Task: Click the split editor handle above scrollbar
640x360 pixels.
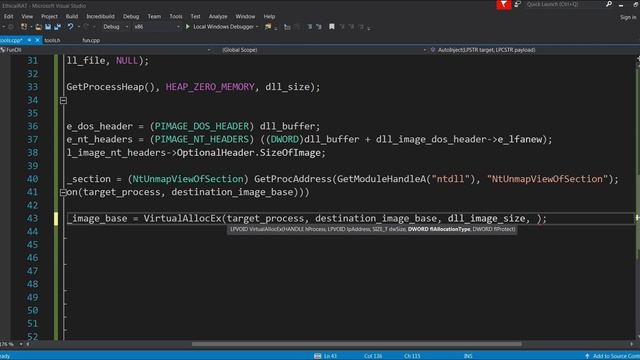Action: pos(637,58)
